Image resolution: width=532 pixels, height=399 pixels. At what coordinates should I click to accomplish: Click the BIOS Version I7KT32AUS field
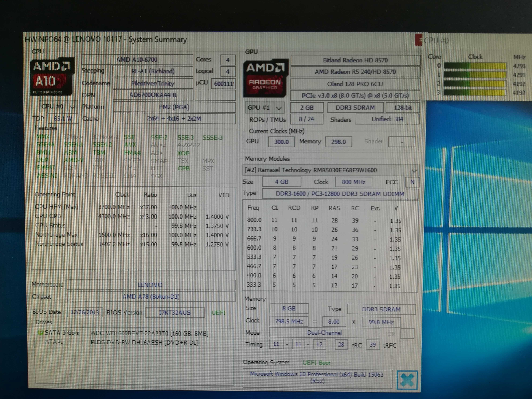click(x=175, y=313)
